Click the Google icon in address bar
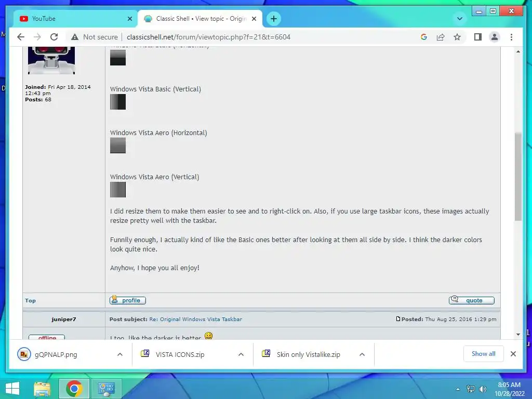The height and width of the screenshot is (399, 532). [424, 37]
